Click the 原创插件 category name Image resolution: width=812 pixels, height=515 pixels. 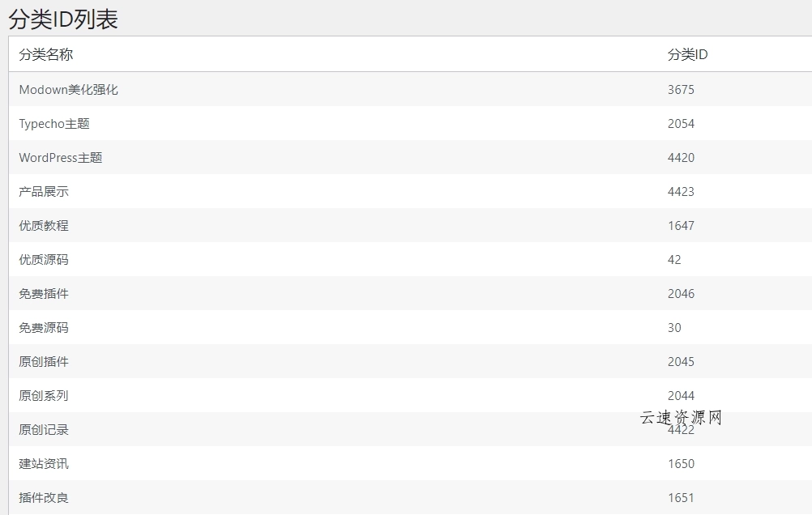44,362
